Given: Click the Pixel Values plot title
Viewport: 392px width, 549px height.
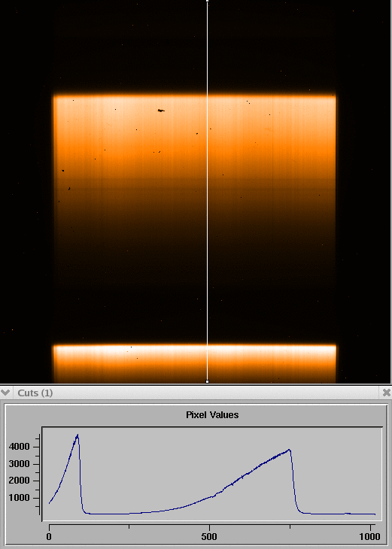Looking at the screenshot, I should (x=212, y=415).
